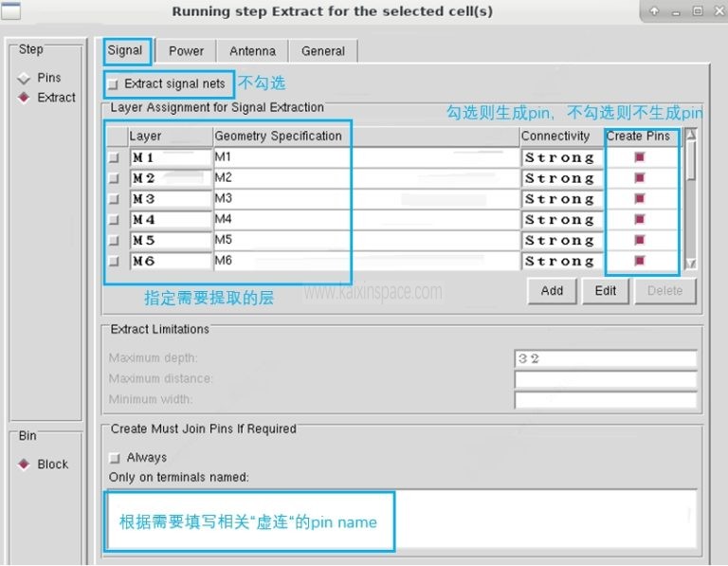This screenshot has height=566, width=728.
Task: Check the Always must join pins option
Action: pyautogui.click(x=115, y=458)
